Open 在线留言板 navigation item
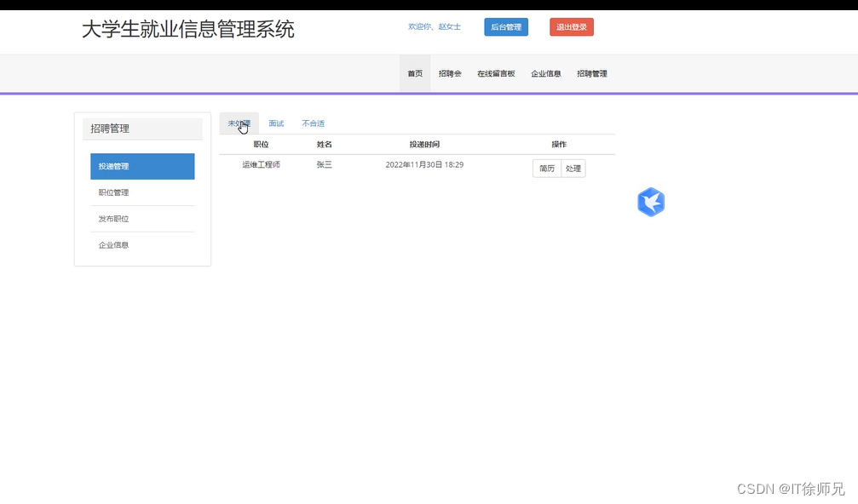 pos(496,73)
